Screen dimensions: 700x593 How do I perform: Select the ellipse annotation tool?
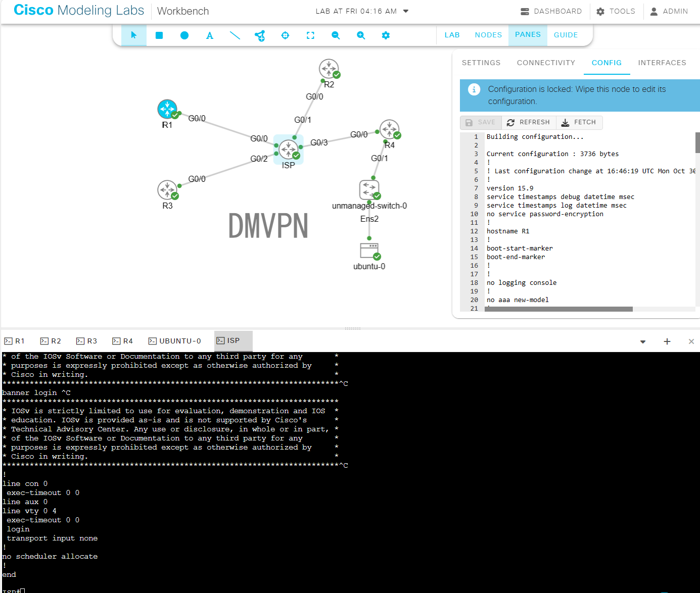pos(184,35)
